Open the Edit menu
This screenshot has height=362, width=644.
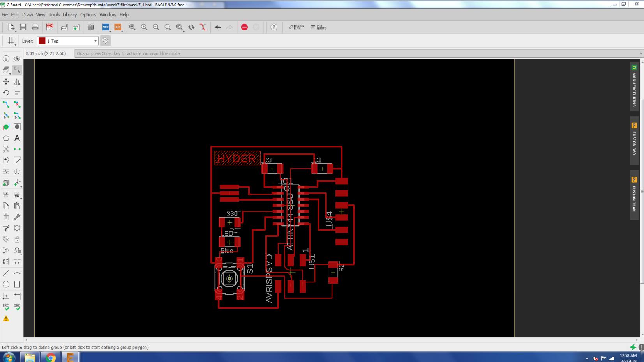(x=15, y=15)
